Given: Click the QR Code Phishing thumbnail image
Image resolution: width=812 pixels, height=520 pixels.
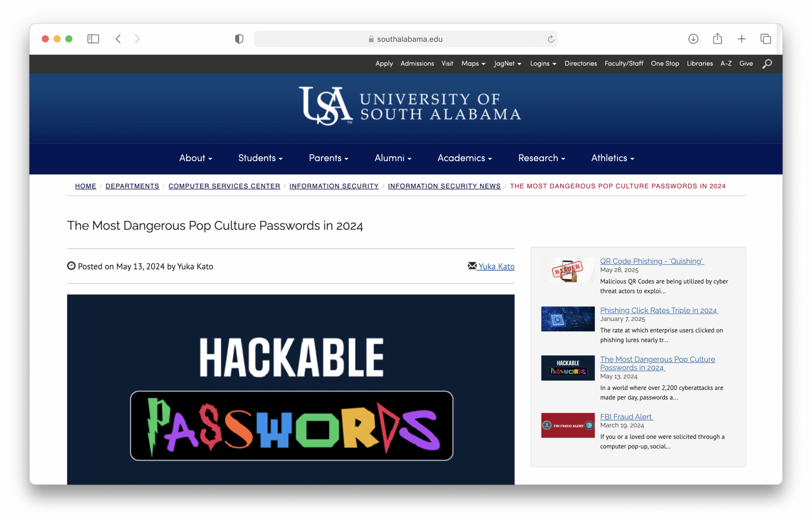Looking at the screenshot, I should [567, 270].
